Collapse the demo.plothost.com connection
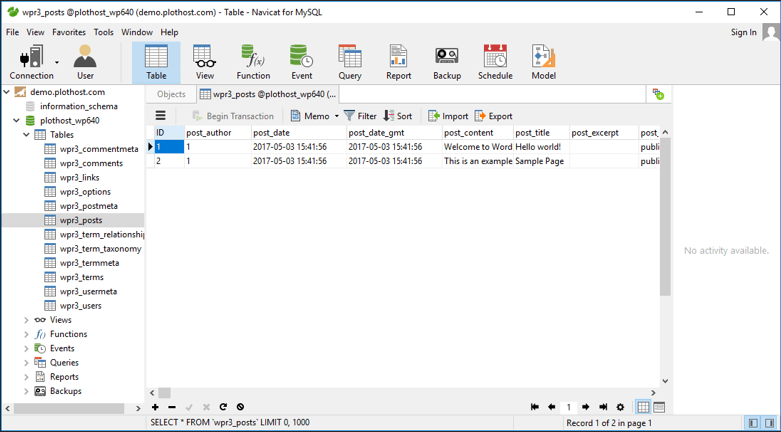This screenshot has width=781, height=432. pos(6,92)
